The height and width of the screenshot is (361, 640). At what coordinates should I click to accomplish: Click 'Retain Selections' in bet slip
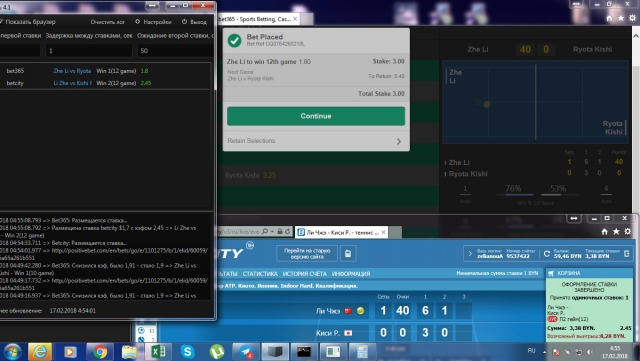coord(251,140)
